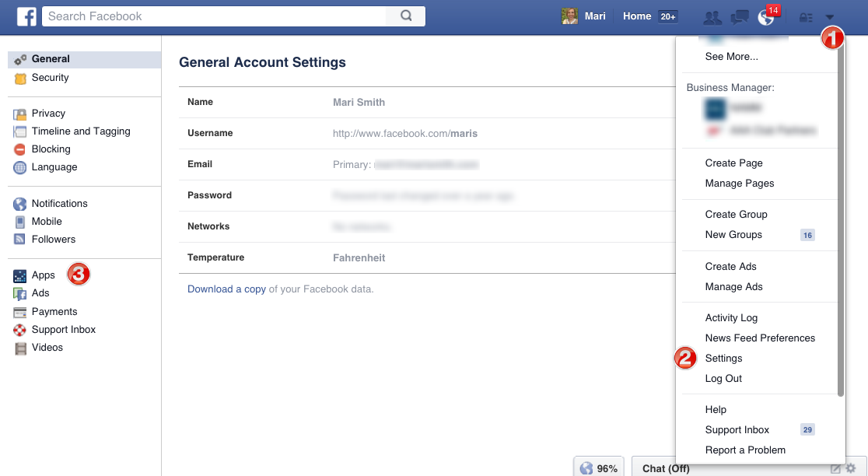Open notifications globe with 14 badge
The image size is (868, 476).
tap(766, 18)
